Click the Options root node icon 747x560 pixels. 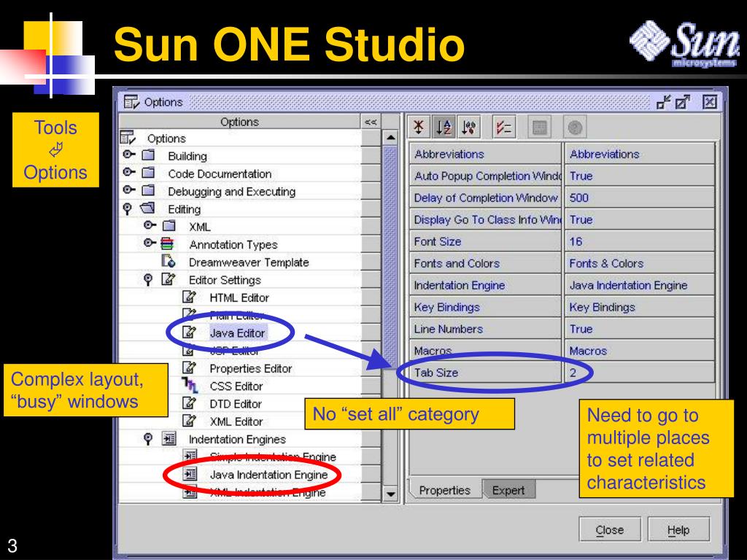tap(128, 138)
